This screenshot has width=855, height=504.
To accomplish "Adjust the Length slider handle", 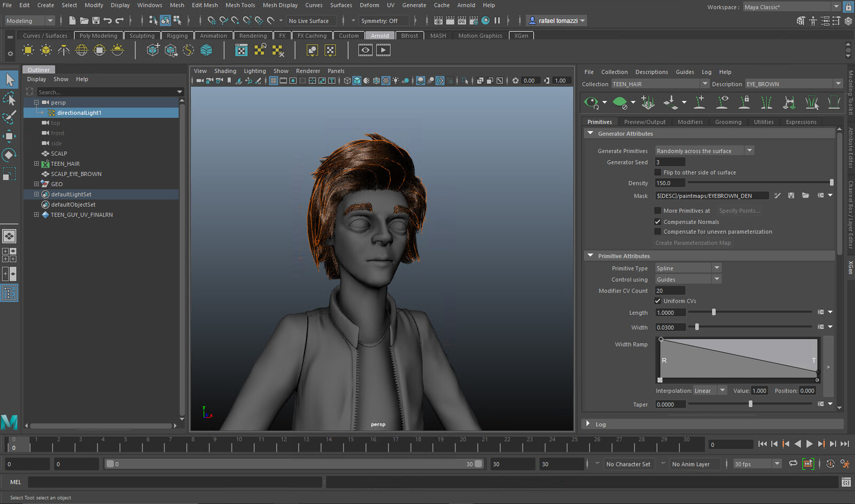I will 713,312.
